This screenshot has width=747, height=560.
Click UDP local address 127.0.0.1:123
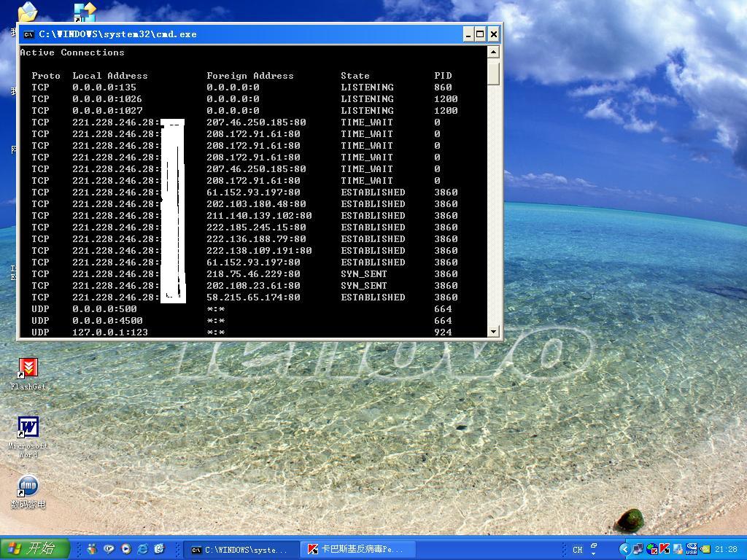110,332
